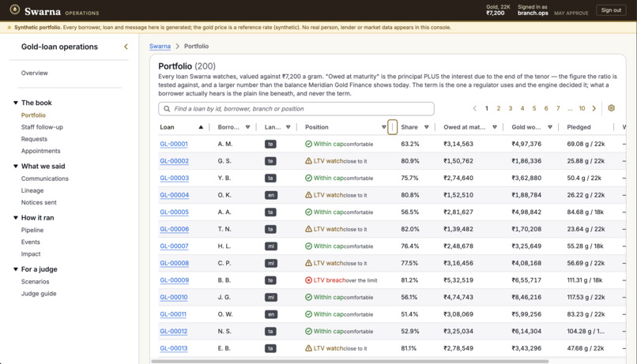The height and width of the screenshot is (364, 637).
Task: Open loan GL-00001 link
Action: pos(173,144)
